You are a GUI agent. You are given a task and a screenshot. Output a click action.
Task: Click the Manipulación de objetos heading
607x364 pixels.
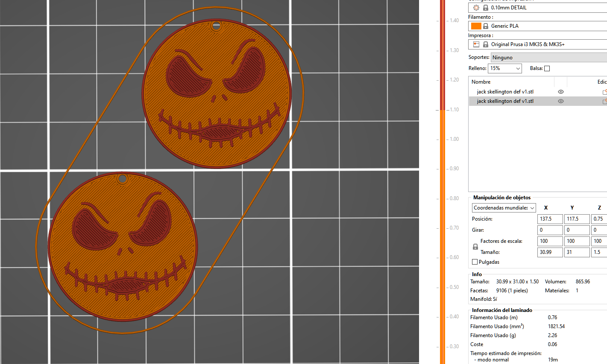click(502, 198)
